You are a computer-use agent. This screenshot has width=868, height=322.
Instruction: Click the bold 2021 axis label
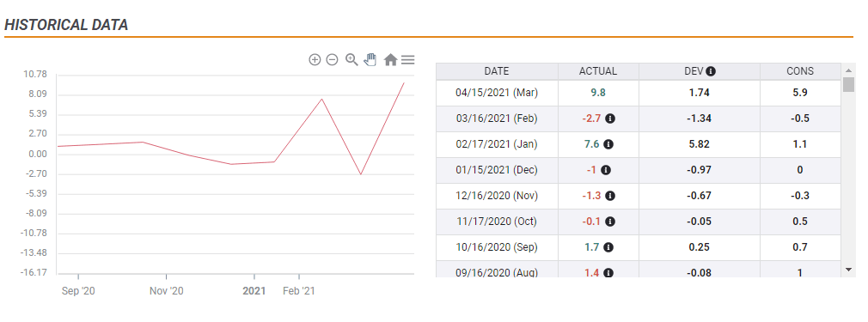254,291
